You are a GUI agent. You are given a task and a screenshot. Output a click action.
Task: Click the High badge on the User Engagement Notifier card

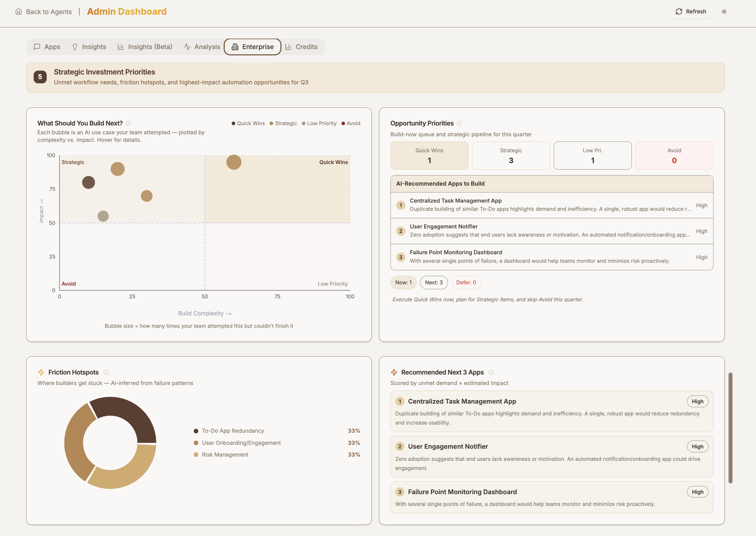(698, 447)
